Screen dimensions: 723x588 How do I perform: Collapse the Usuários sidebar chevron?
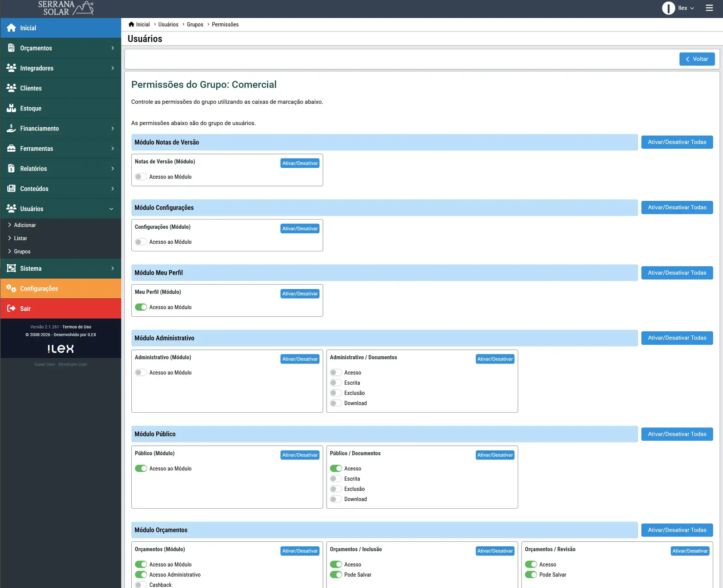pos(112,209)
